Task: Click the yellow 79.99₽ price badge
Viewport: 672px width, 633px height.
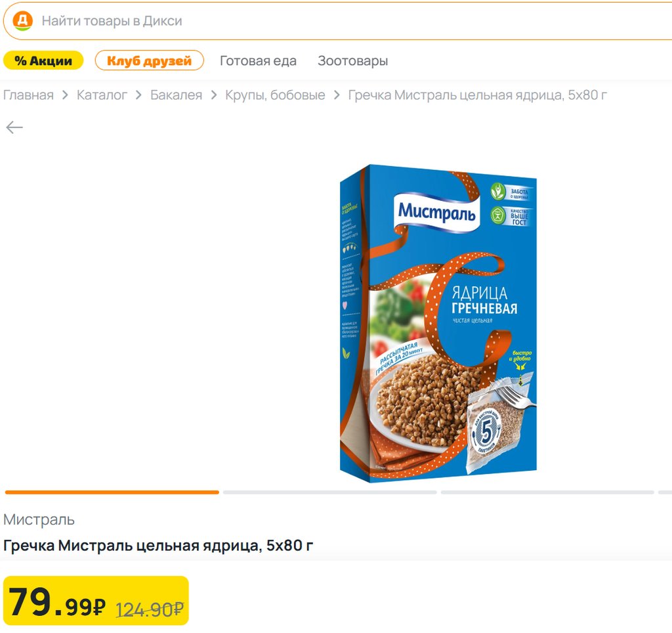Action: tap(96, 601)
